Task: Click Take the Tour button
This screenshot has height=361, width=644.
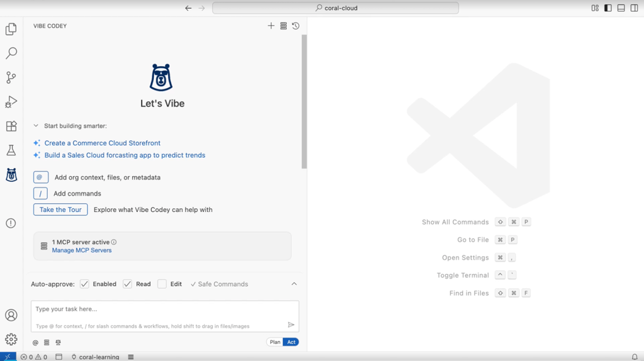Action: point(60,209)
